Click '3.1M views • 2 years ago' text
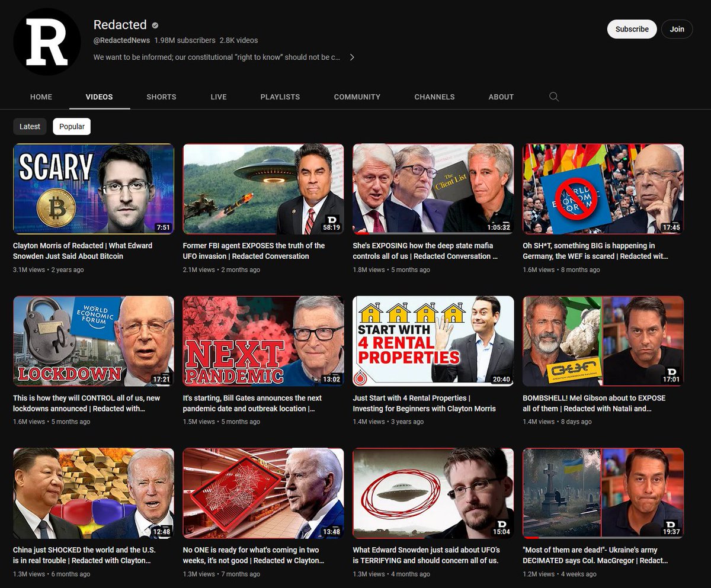This screenshot has height=588, width=711. coord(49,270)
